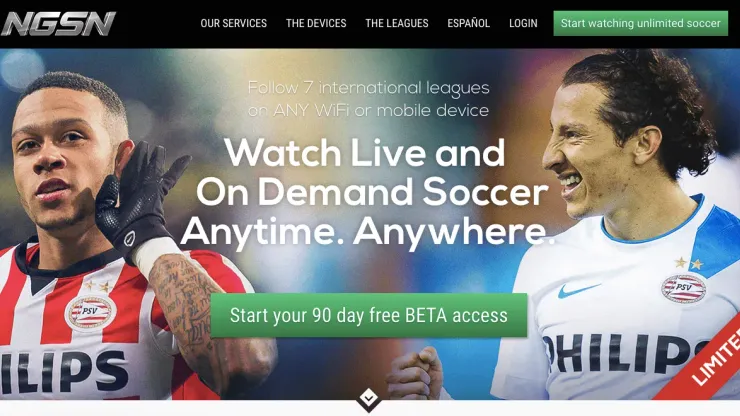This screenshot has width=740, height=416.
Task: Select the left player photo in striped jersey
Action: (x=127, y=236)
